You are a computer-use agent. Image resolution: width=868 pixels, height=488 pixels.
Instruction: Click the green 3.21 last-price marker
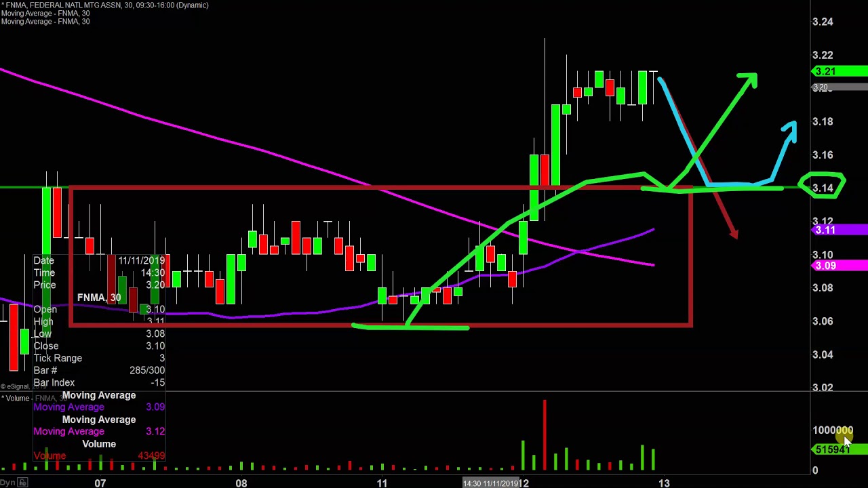(x=840, y=71)
